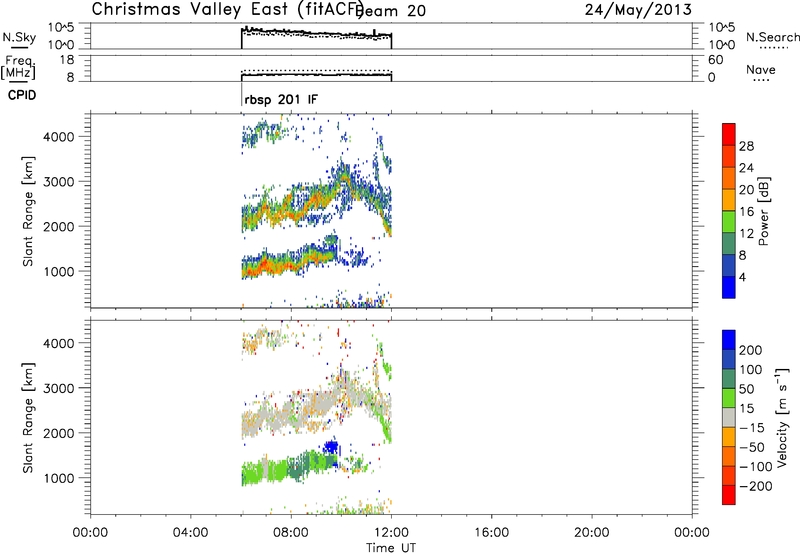This screenshot has height=554, width=800.
Task: Click 'Slant Range [km]' label of power panel
Action: 28,211
